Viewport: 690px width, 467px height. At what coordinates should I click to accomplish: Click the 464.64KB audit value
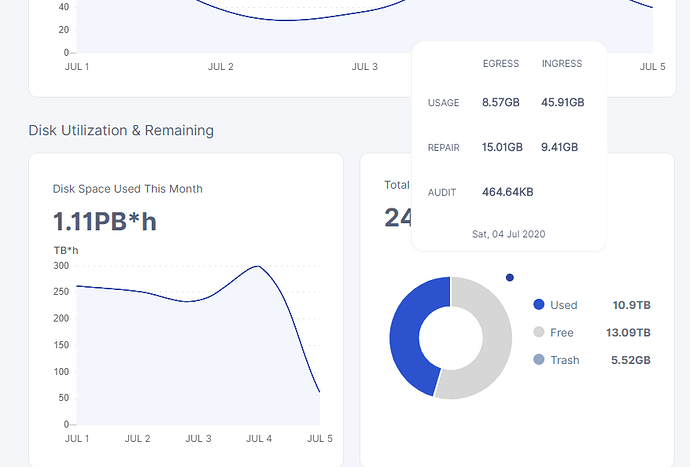pyautogui.click(x=507, y=192)
